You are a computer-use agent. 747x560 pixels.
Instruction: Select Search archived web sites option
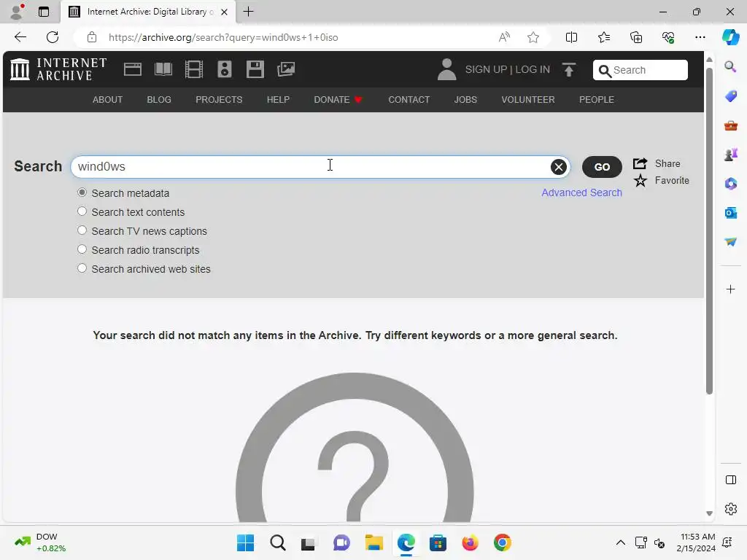82,268
